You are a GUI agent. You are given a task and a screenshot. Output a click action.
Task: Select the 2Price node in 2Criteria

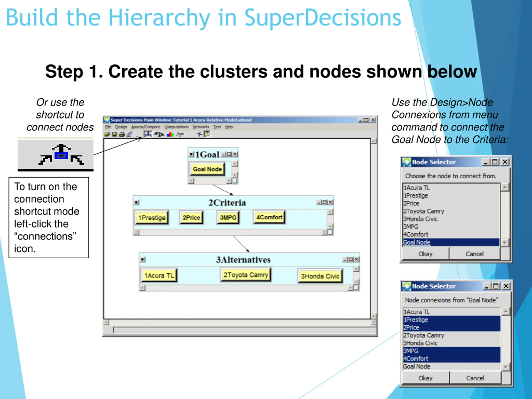[191, 217]
